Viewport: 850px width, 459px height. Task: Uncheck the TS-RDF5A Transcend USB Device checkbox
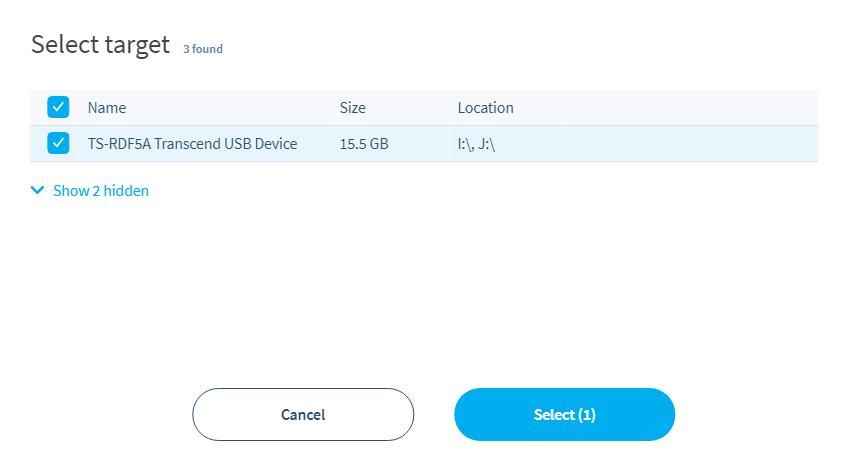(58, 143)
